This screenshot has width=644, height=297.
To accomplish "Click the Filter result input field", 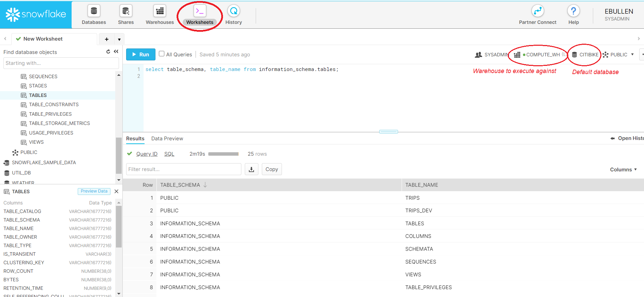I will coord(184,169).
